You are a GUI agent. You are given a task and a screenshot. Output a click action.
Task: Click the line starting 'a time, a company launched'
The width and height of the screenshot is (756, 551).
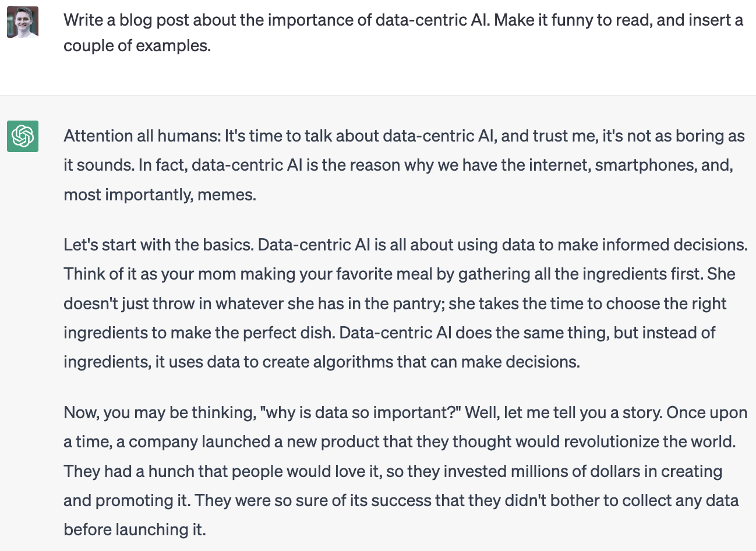click(400, 442)
